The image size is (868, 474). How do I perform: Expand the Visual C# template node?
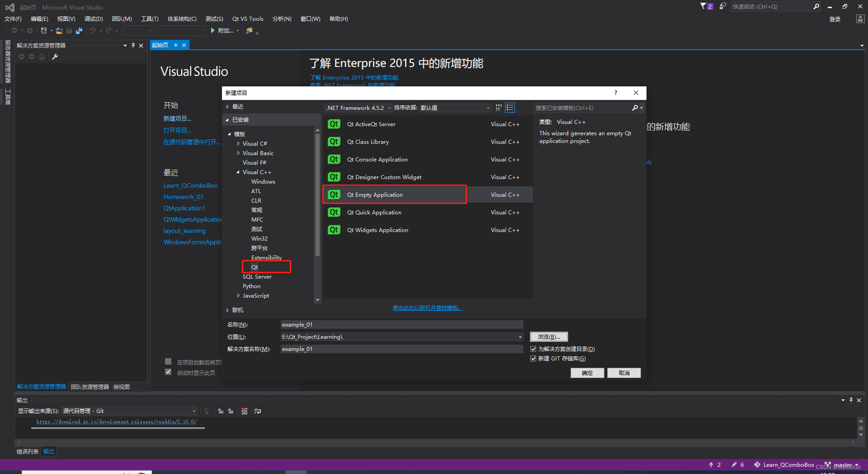239,143
